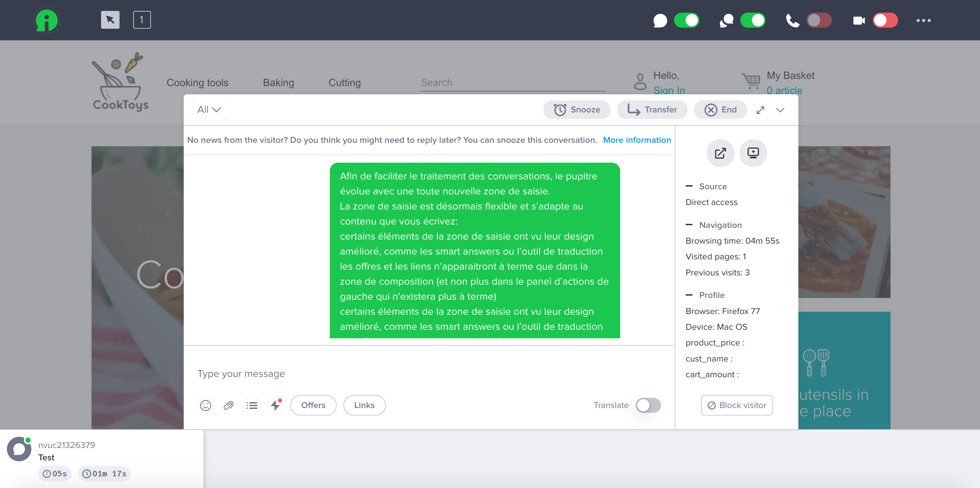980x488 pixels.
Task: Collapse the Source section
Action: (x=689, y=186)
